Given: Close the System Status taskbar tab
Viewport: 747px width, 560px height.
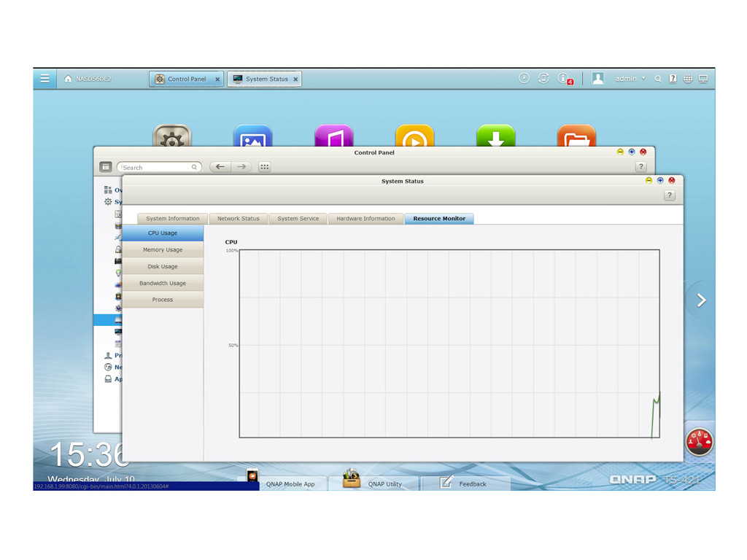Looking at the screenshot, I should pyautogui.click(x=296, y=79).
